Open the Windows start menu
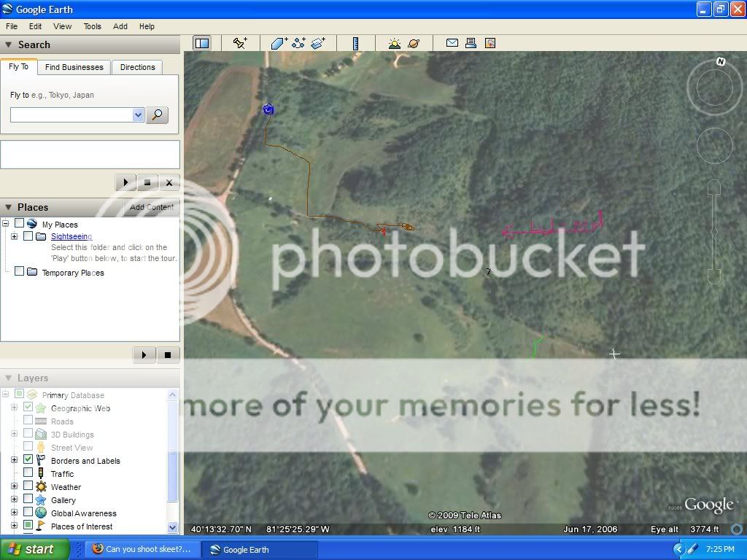 click(x=34, y=549)
